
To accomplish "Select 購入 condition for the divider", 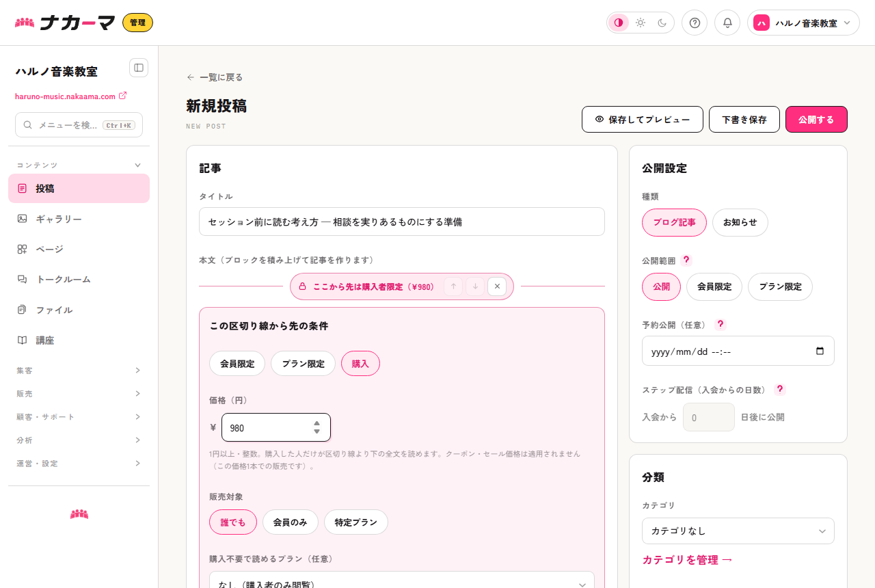I will tap(360, 364).
